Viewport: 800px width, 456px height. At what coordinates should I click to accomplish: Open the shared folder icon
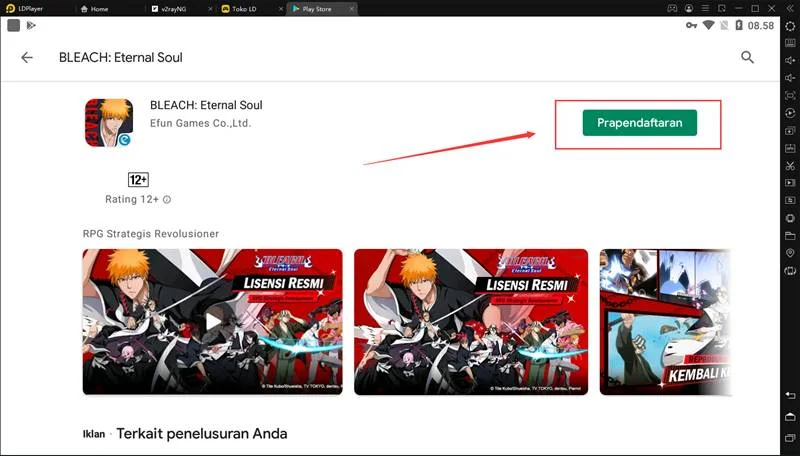coord(790,236)
